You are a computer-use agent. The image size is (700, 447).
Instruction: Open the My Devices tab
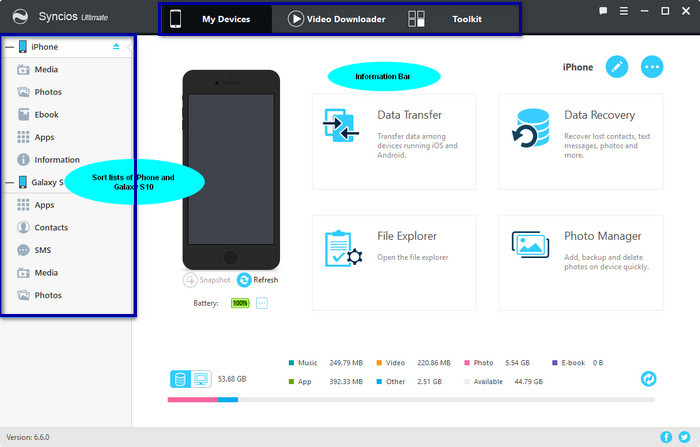point(216,19)
